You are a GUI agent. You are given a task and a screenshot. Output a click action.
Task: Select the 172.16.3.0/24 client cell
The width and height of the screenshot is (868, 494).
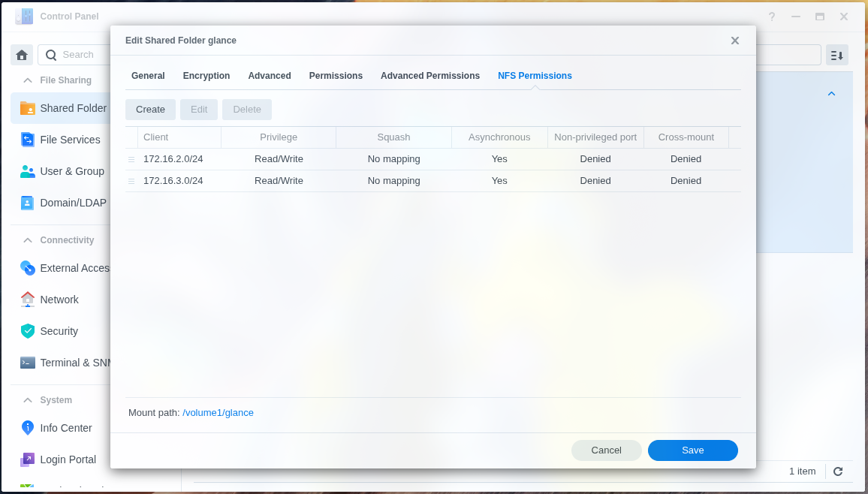pos(173,181)
